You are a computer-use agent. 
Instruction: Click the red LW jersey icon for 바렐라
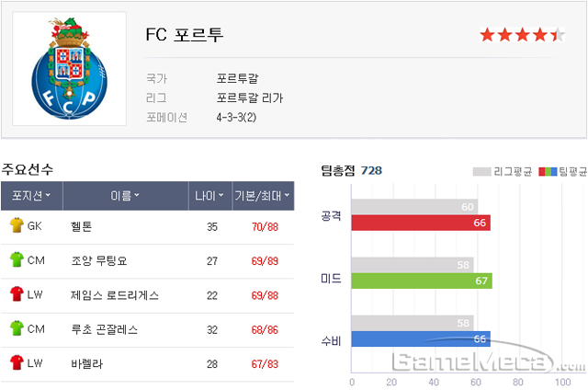click(x=17, y=362)
